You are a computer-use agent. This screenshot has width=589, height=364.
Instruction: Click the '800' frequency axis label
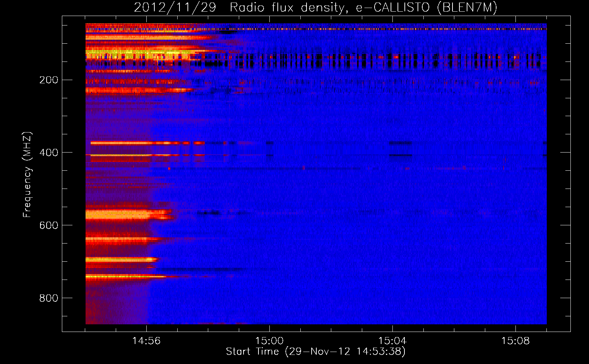(x=48, y=298)
